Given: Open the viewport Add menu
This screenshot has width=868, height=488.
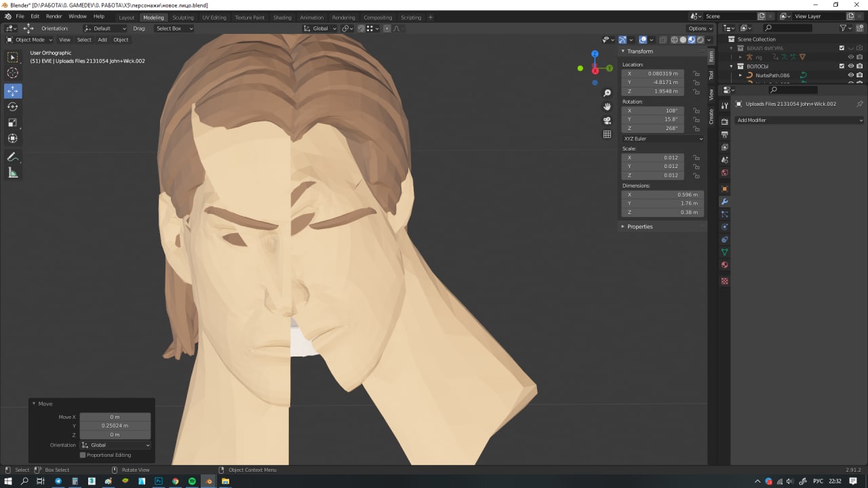Looking at the screenshot, I should [x=102, y=39].
